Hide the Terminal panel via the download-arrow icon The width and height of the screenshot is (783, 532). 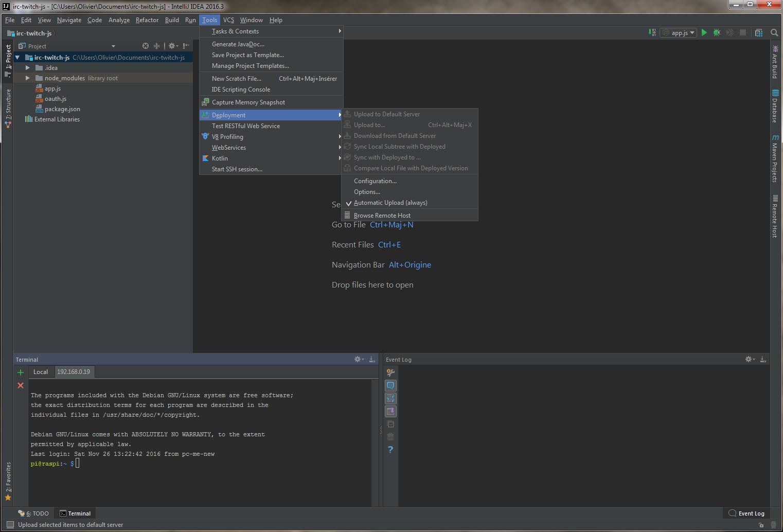(x=372, y=359)
